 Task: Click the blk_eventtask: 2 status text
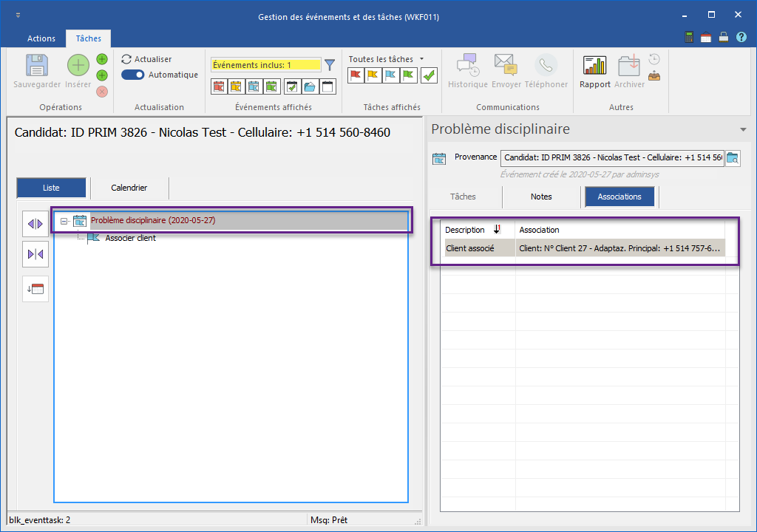[40, 520]
